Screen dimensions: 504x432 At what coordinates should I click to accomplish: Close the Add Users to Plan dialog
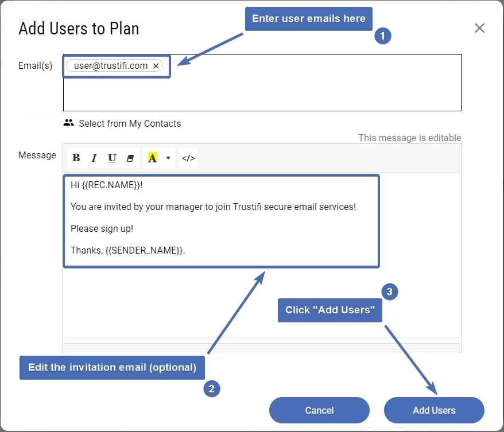point(480,28)
